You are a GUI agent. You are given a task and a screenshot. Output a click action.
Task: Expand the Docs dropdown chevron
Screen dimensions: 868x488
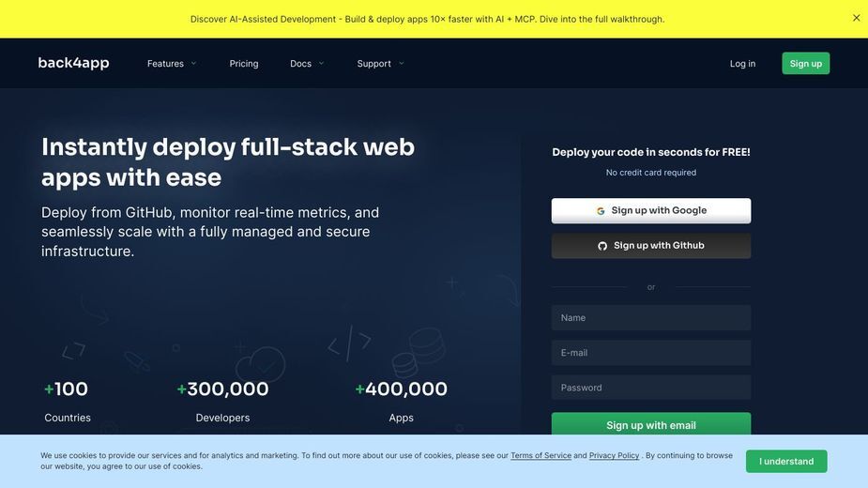[321, 64]
